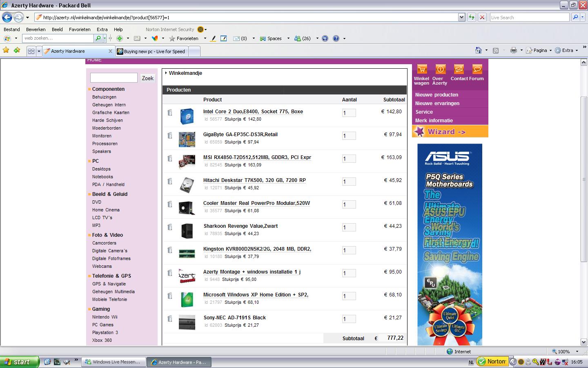Click the scroll down arrow of the page
This screenshot has height=368, width=588.
584,342
